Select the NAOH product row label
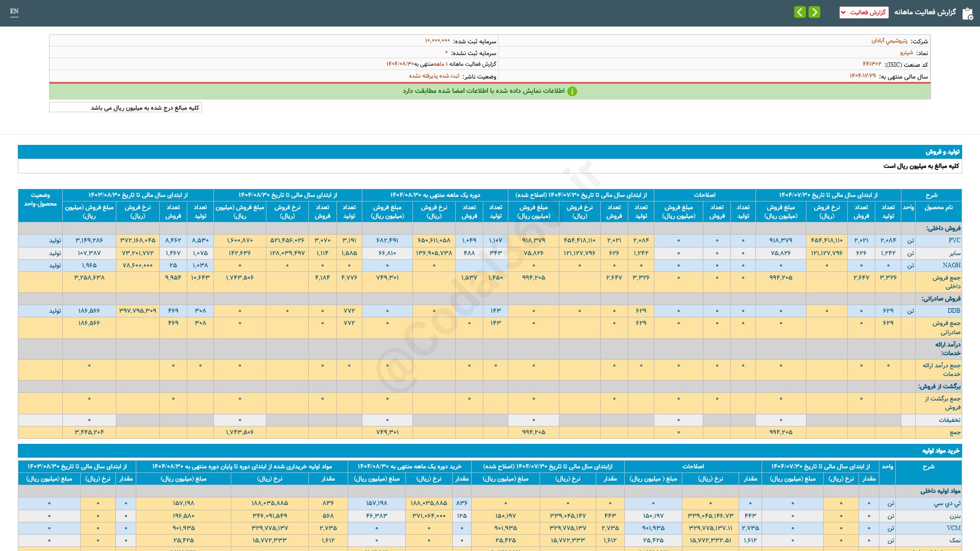This screenshot has width=980, height=551. click(x=951, y=265)
